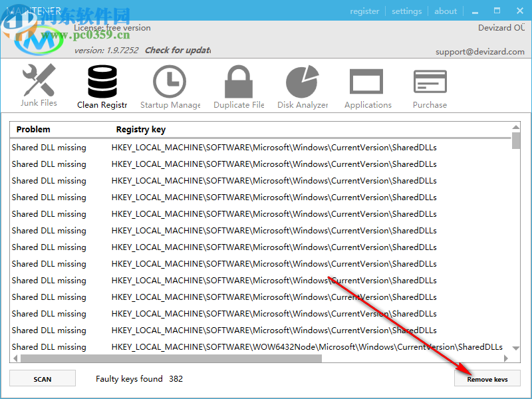532x399 pixels.
Task: Minimize the Maintener window
Action: pyautogui.click(x=475, y=11)
